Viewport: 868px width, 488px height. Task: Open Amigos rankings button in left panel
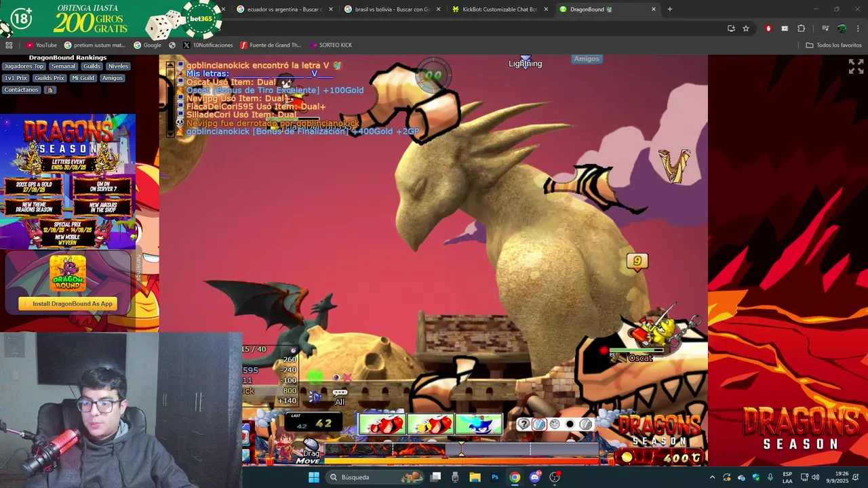click(113, 78)
